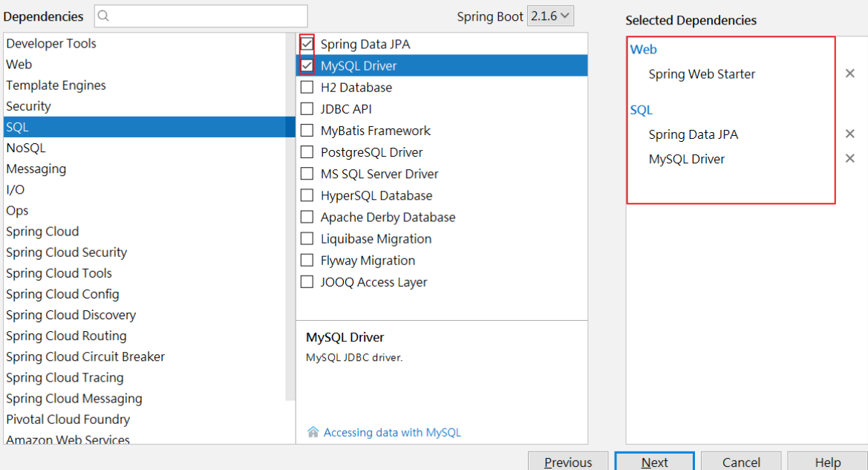Select the Ops category
This screenshot has height=470, width=868.
click(x=145, y=210)
